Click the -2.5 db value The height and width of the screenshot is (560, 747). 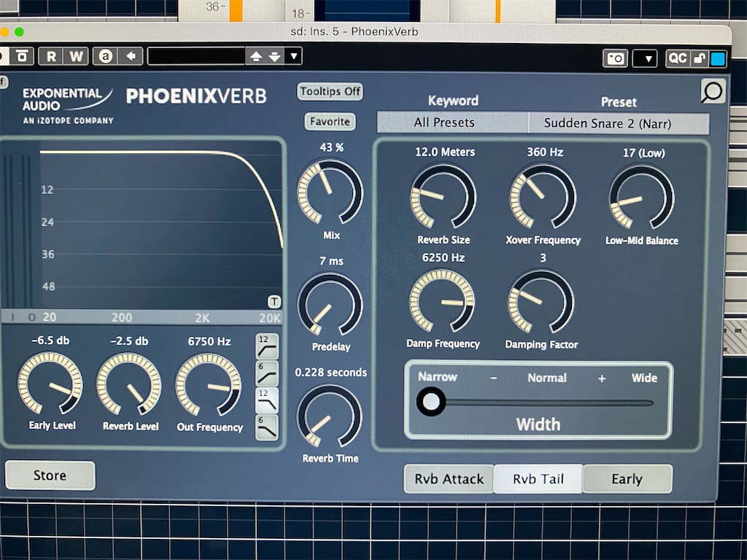pos(129,341)
